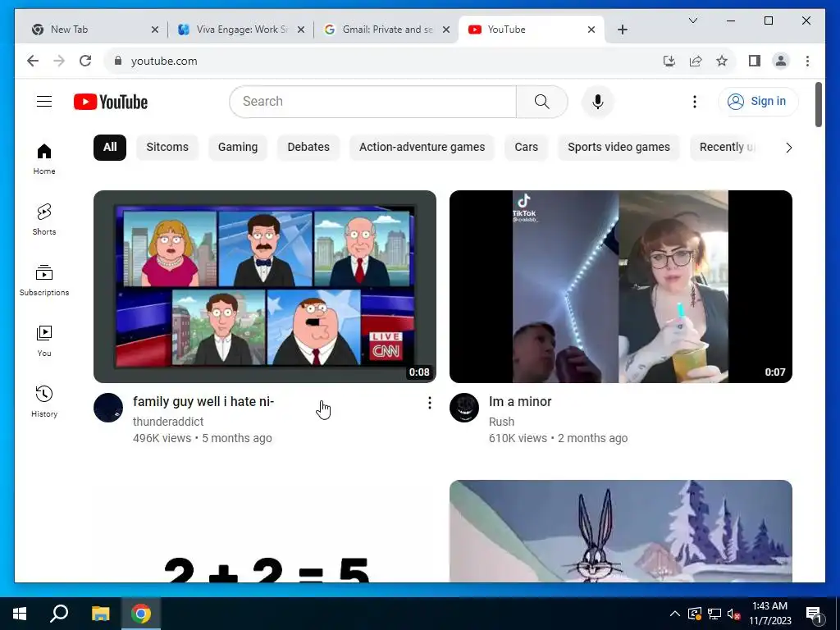Viewport: 840px width, 630px height.
Task: Click the Sign in button
Action: [x=758, y=101]
